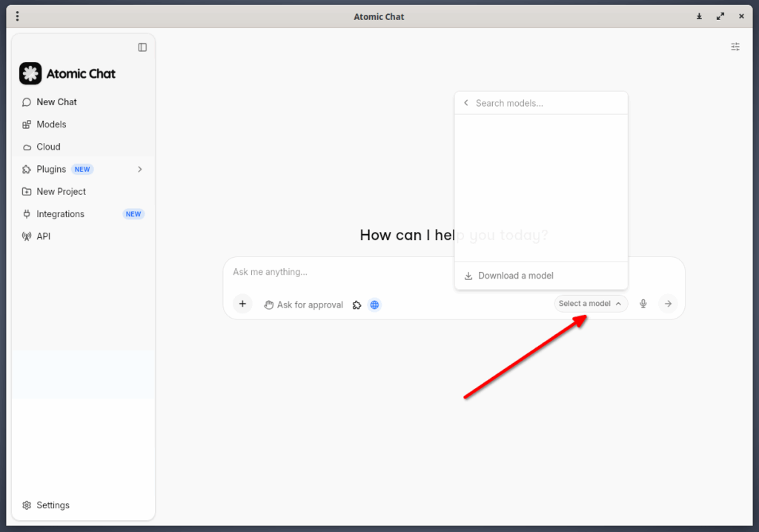Click the plus attachment button
This screenshot has height=532, width=759.
tap(242, 304)
